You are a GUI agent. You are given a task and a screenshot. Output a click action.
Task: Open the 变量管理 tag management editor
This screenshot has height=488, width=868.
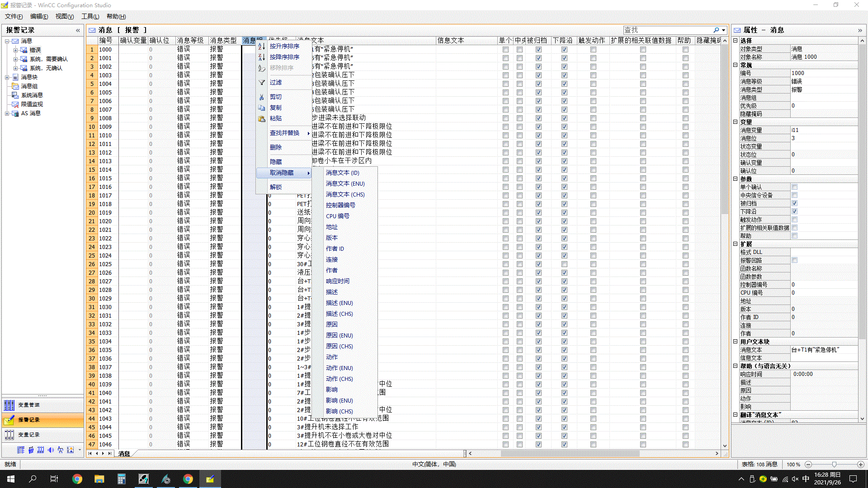tap(29, 405)
